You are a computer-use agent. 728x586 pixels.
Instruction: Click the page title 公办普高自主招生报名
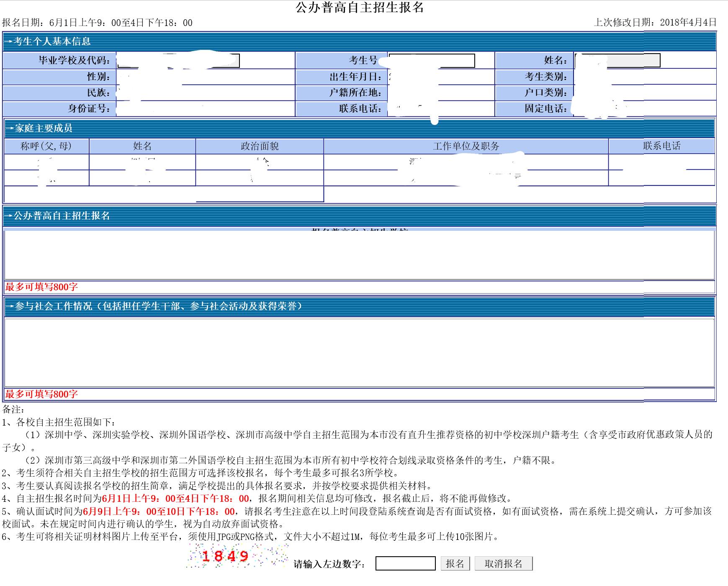(x=360, y=8)
